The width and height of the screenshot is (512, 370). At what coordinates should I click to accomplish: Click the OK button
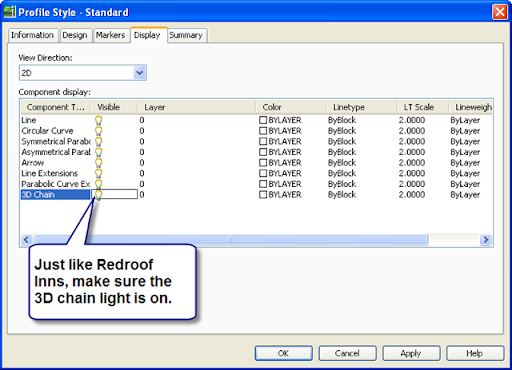[x=284, y=353]
